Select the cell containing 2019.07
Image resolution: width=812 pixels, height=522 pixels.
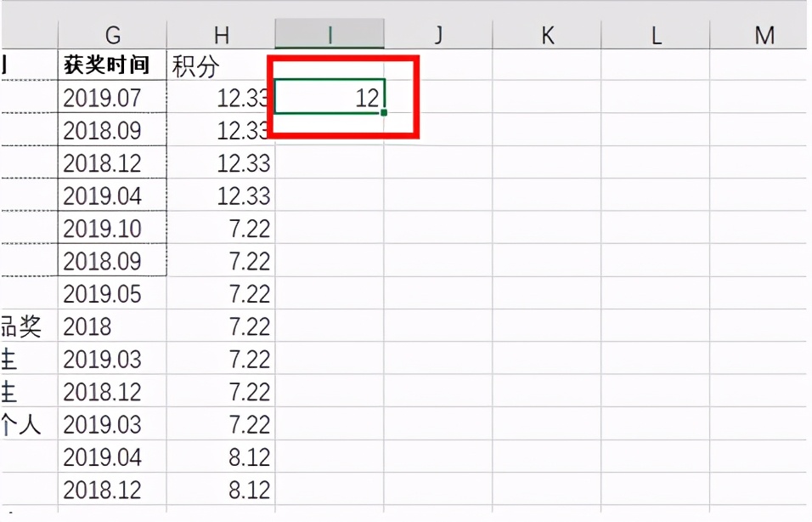(x=111, y=98)
